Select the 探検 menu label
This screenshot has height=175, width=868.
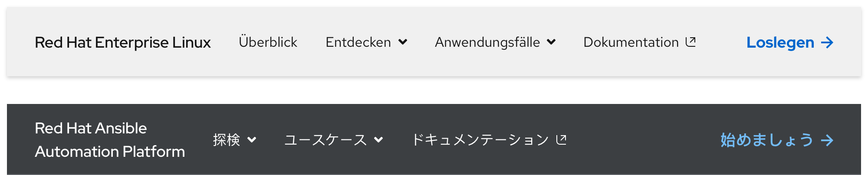coord(227,139)
